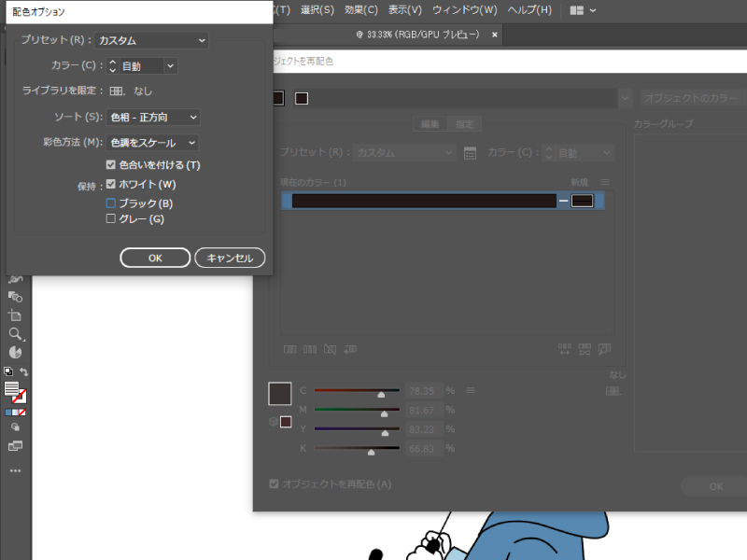The width and height of the screenshot is (747, 560).
Task: Click the change screen mode icon
Action: [15, 447]
